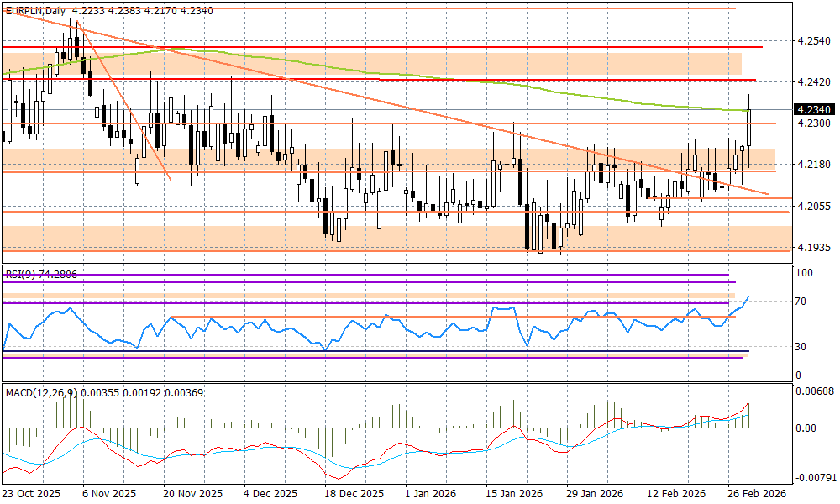Click the 4.2420 price axis label
The height and width of the screenshot is (504, 840).
click(x=812, y=82)
